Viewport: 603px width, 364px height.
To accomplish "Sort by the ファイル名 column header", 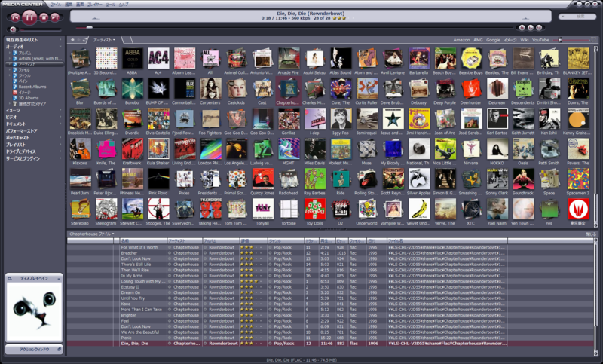I will point(447,240).
